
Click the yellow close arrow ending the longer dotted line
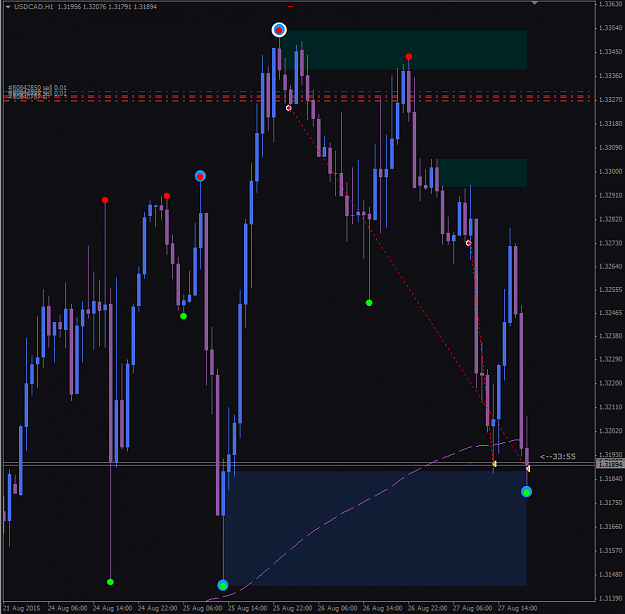point(528,469)
